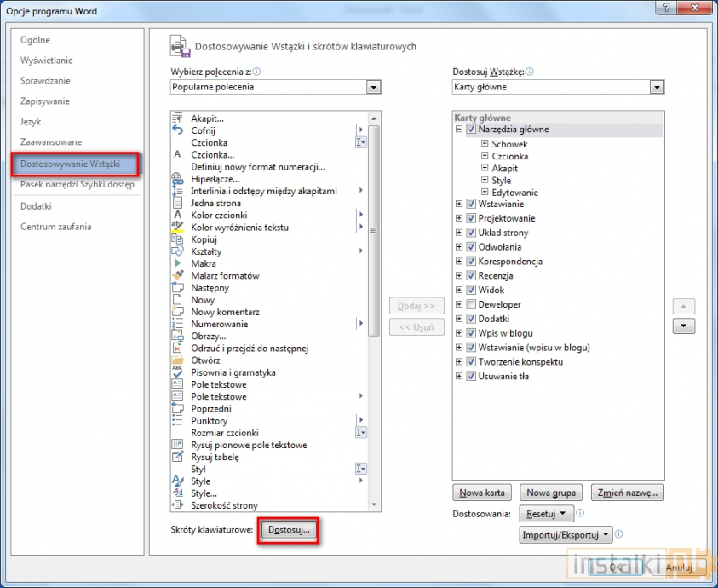
Task: Toggle the Wstawianie tab checkbox
Action: pos(471,205)
